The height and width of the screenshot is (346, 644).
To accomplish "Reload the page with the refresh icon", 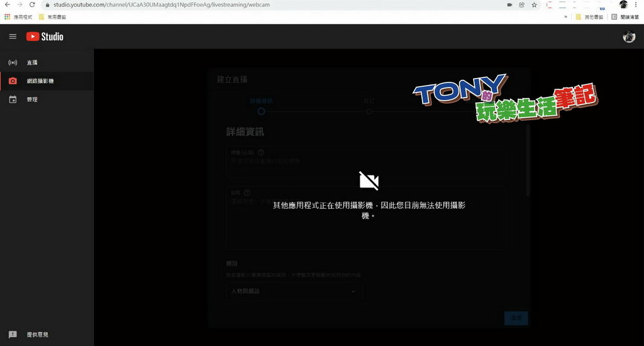I will [32, 4].
